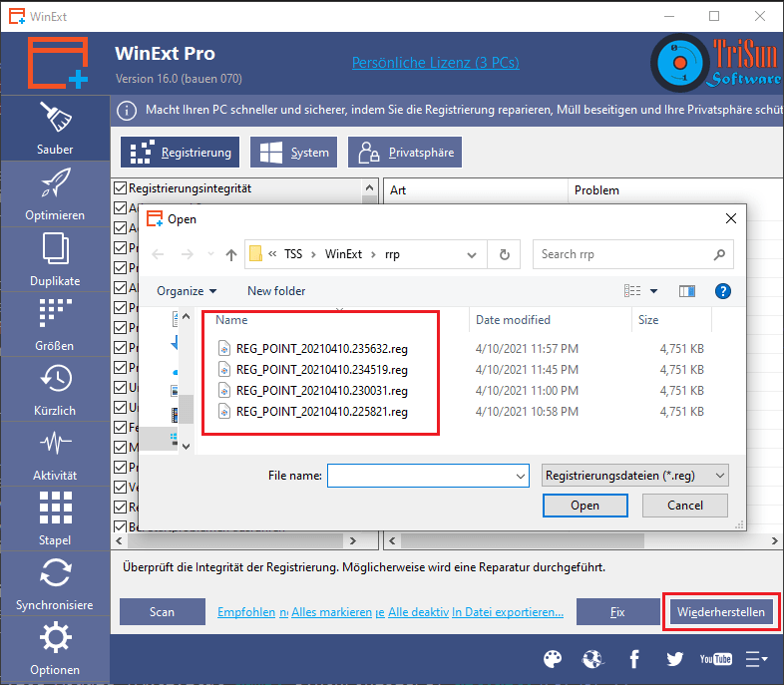This screenshot has height=685, width=784.
Task: Cancel the Open dialog
Action: click(x=685, y=506)
